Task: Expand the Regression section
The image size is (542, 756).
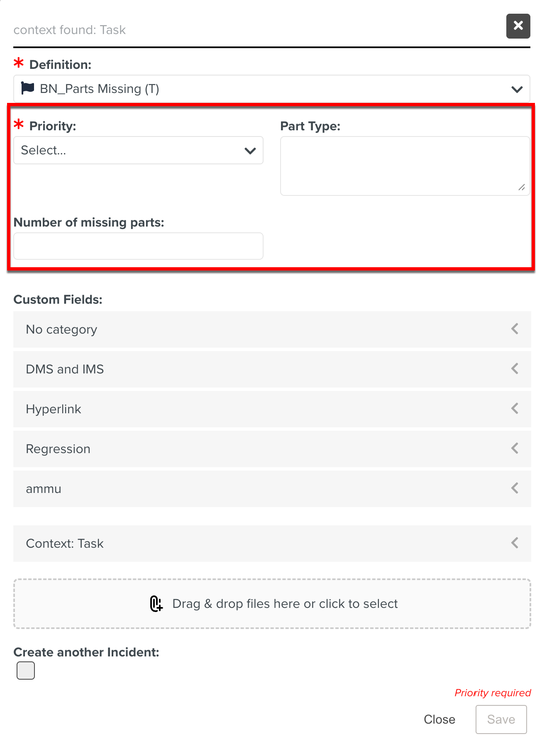Action: click(272, 449)
